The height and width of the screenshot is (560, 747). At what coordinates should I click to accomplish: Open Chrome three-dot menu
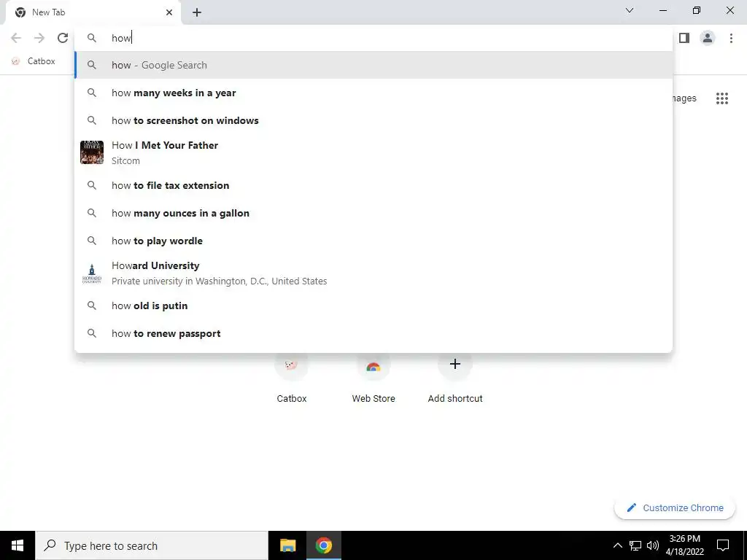pos(731,38)
